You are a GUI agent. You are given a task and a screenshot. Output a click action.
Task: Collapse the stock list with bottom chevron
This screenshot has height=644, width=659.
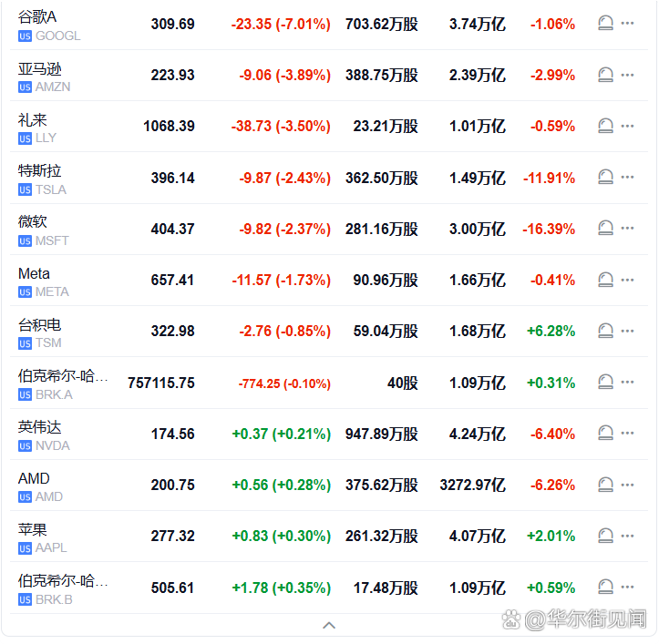coord(329,626)
